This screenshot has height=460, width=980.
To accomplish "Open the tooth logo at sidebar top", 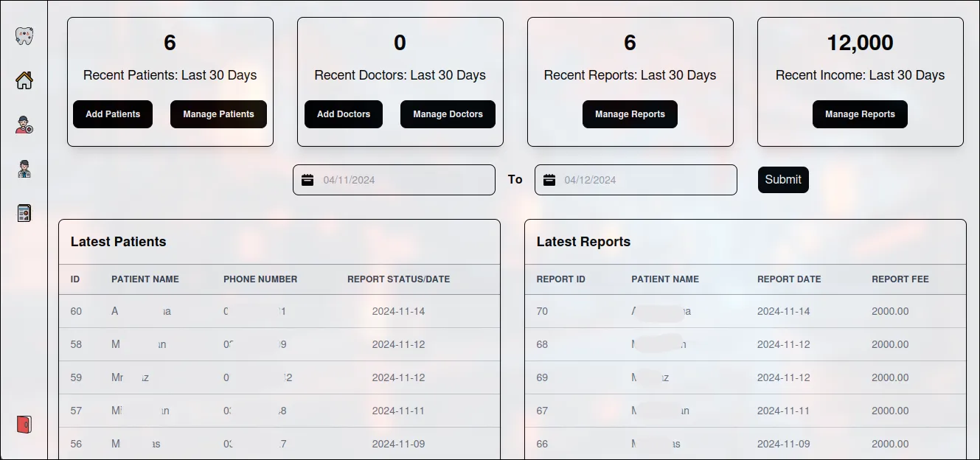I will pos(24,34).
